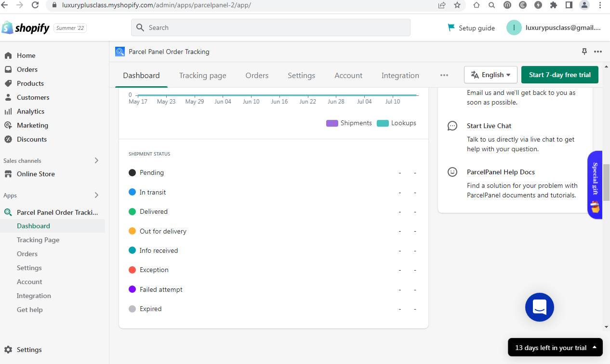Open Customers section
The height and width of the screenshot is (364, 610).
(33, 97)
